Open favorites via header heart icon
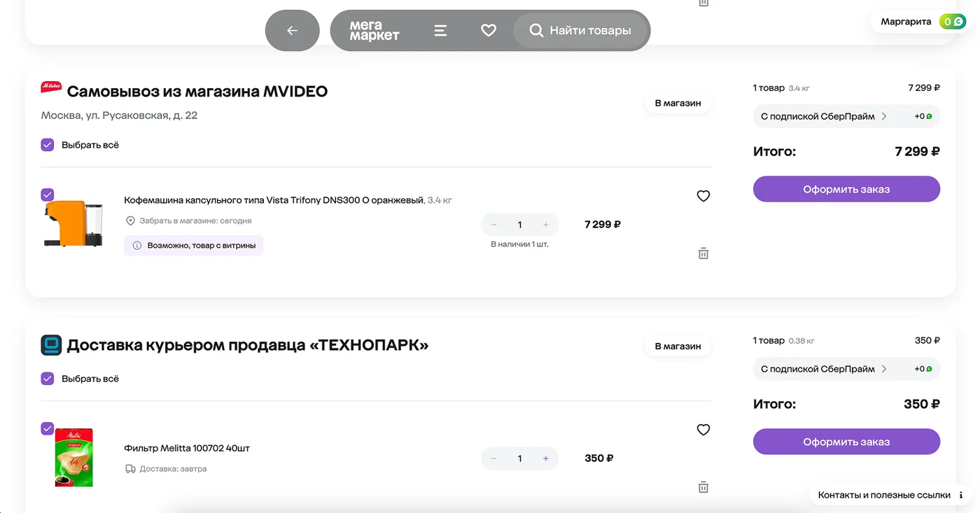 pos(489,31)
